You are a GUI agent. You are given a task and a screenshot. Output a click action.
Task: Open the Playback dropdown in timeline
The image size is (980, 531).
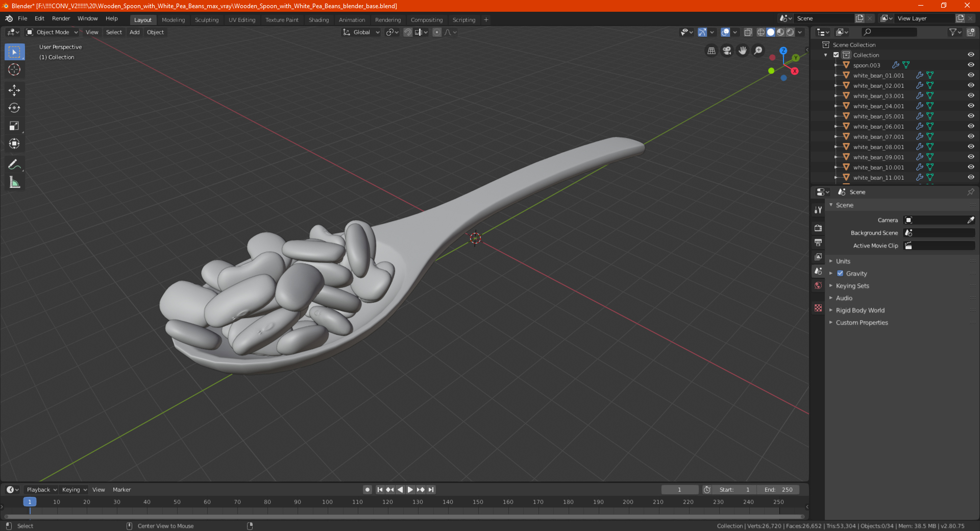(x=42, y=490)
